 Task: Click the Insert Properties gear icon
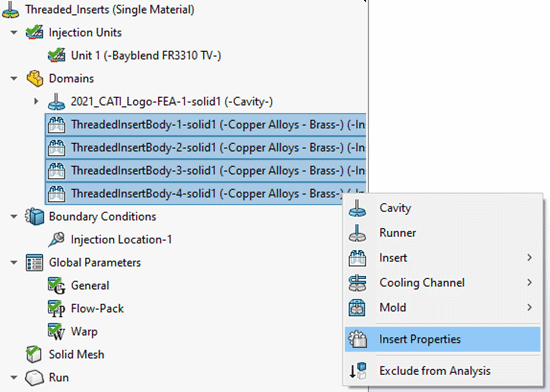pos(357,339)
